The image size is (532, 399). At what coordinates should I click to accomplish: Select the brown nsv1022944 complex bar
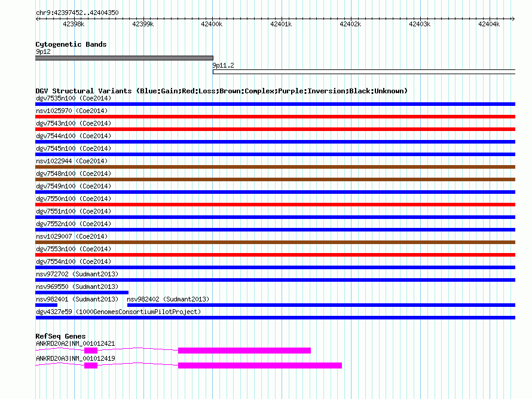coord(275,167)
